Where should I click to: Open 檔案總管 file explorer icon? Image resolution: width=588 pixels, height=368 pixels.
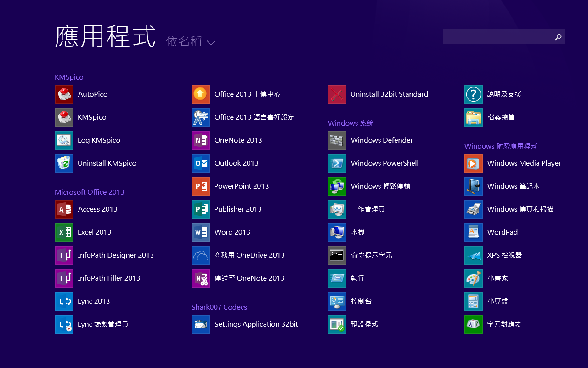[x=474, y=117]
